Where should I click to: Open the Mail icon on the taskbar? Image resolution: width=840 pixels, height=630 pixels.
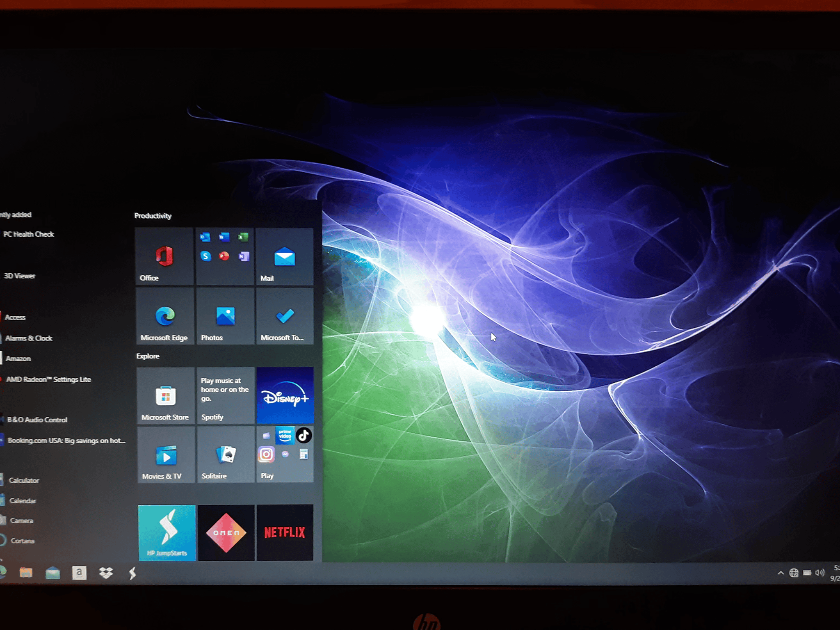click(x=53, y=573)
